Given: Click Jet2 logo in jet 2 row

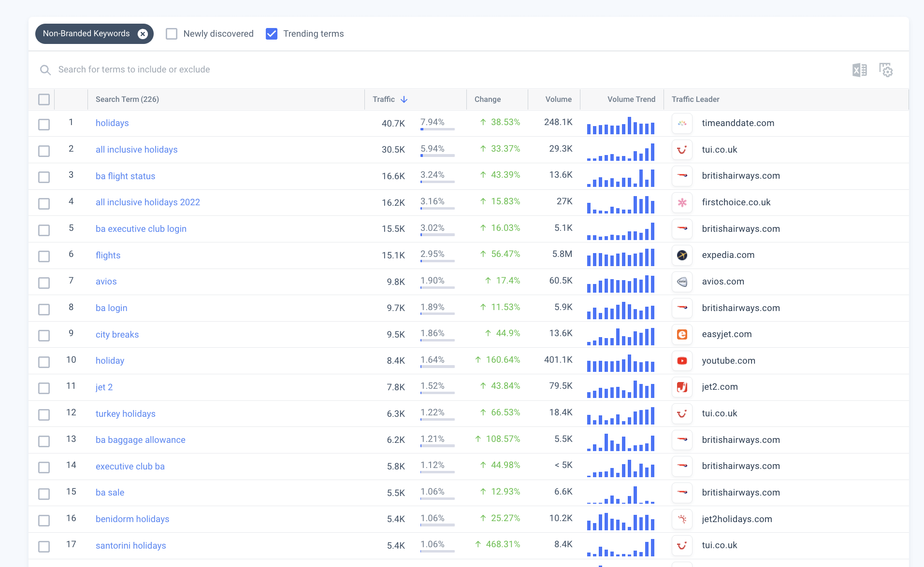Looking at the screenshot, I should coord(682,387).
